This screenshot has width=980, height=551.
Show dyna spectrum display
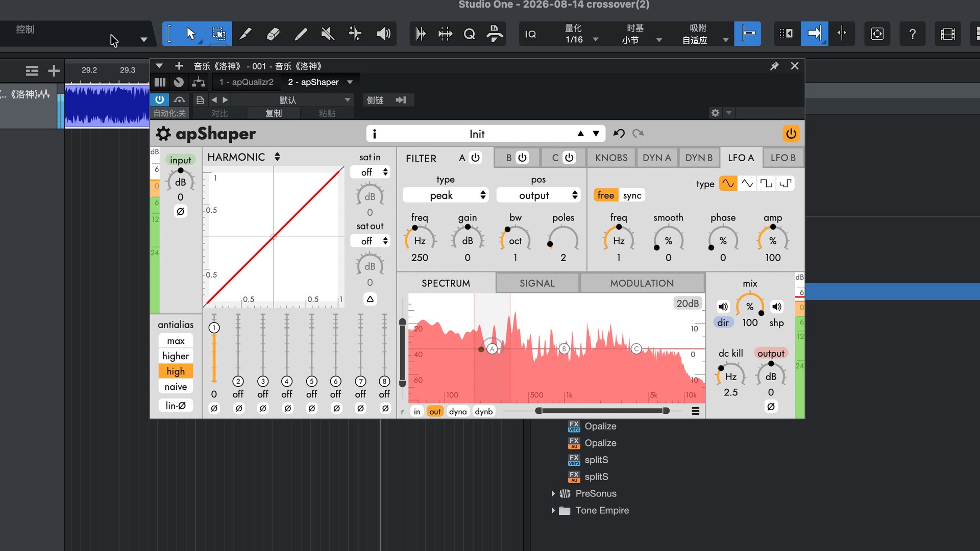tap(458, 412)
